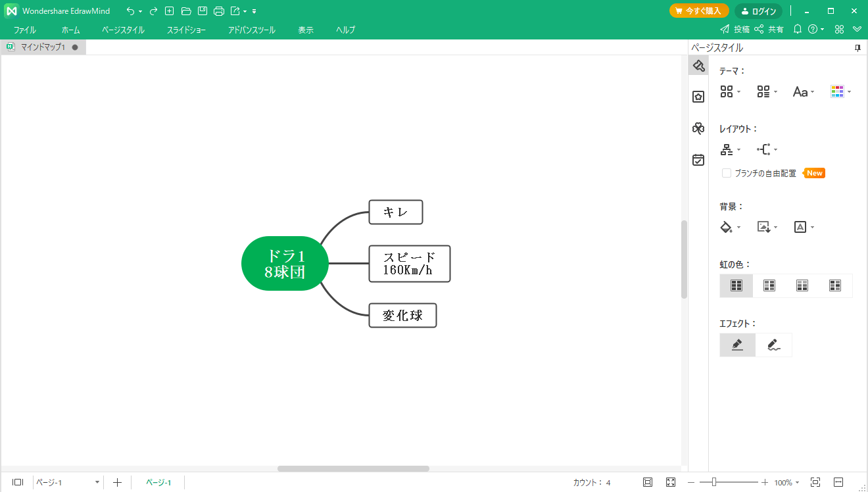The height and width of the screenshot is (492, 868).
Task: Open notifications via the bell icon
Action: [798, 29]
